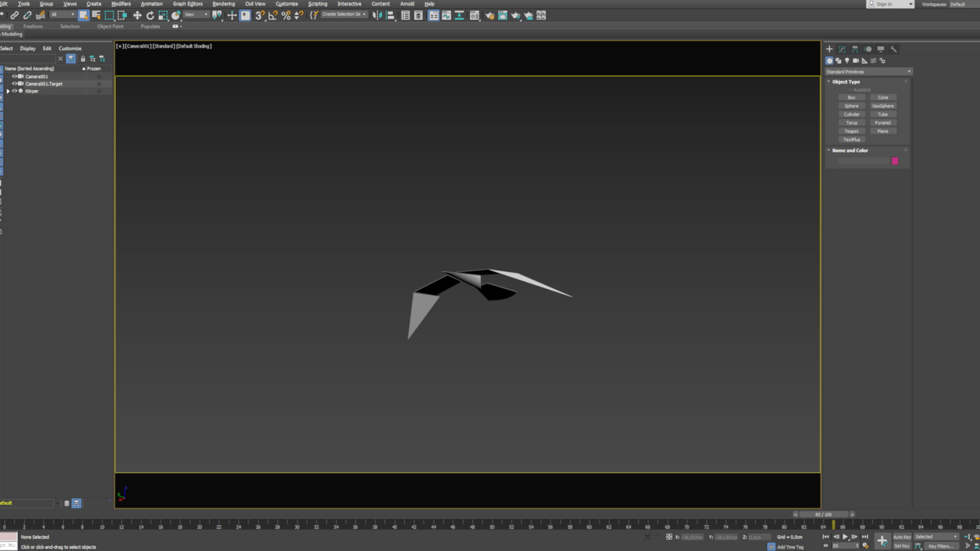Open the Graph Editors menu

click(x=187, y=4)
